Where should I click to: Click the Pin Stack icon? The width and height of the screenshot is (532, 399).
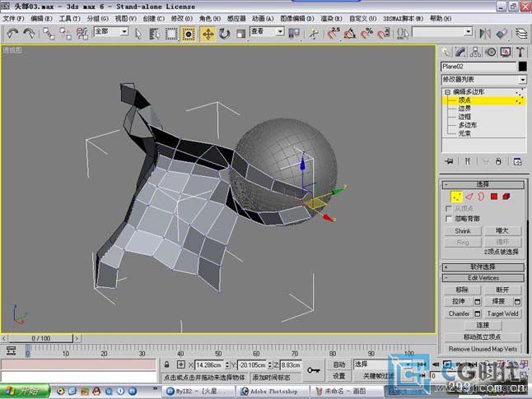click(449, 161)
